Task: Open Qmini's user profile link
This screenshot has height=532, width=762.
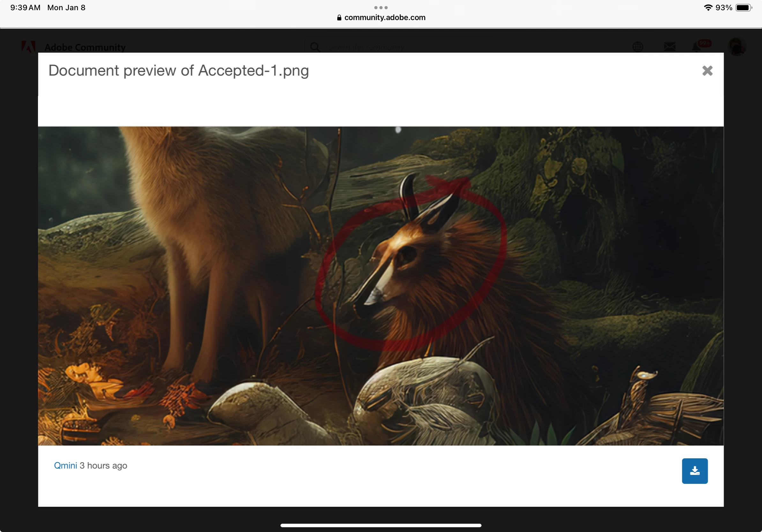Action: 65,465
